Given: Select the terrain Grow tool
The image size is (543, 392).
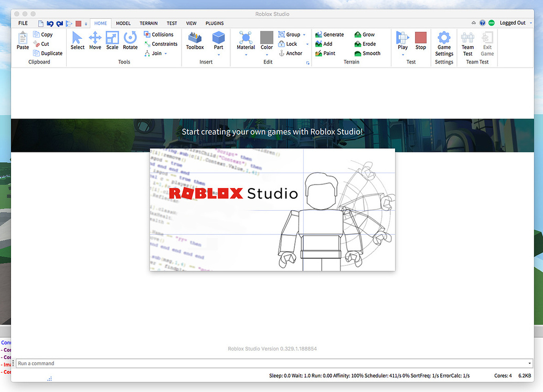Looking at the screenshot, I should coord(364,34).
